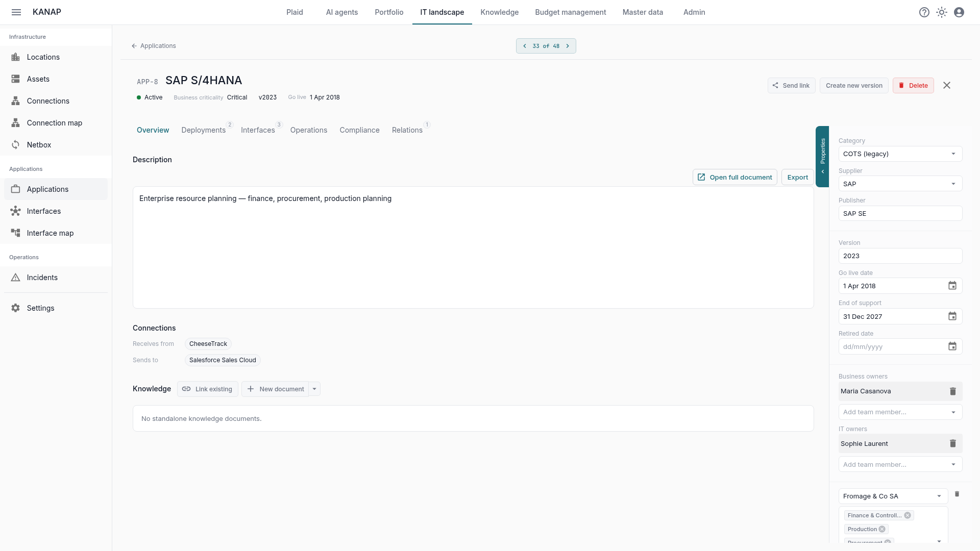
Task: Delete the Fromage & Co SA entry
Action: point(957,494)
